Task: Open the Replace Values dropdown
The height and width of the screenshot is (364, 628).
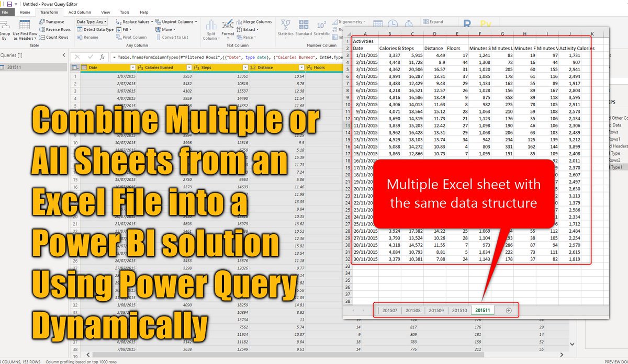Action: (135, 22)
